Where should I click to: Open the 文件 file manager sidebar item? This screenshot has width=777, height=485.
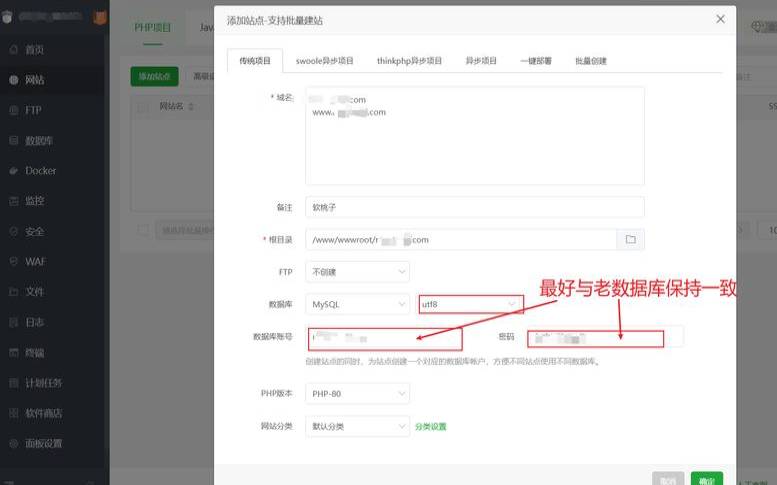click(x=34, y=292)
